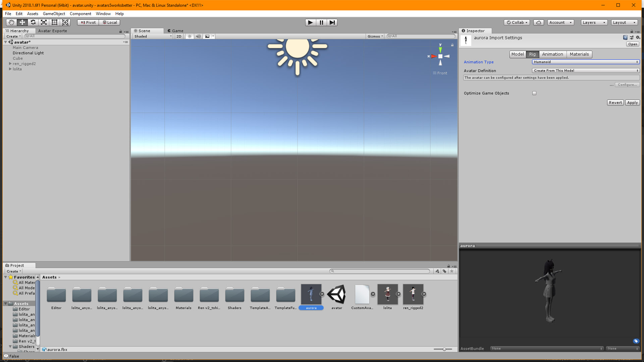
Task: Open Shaded draw mode dropdown
Action: pos(153,36)
